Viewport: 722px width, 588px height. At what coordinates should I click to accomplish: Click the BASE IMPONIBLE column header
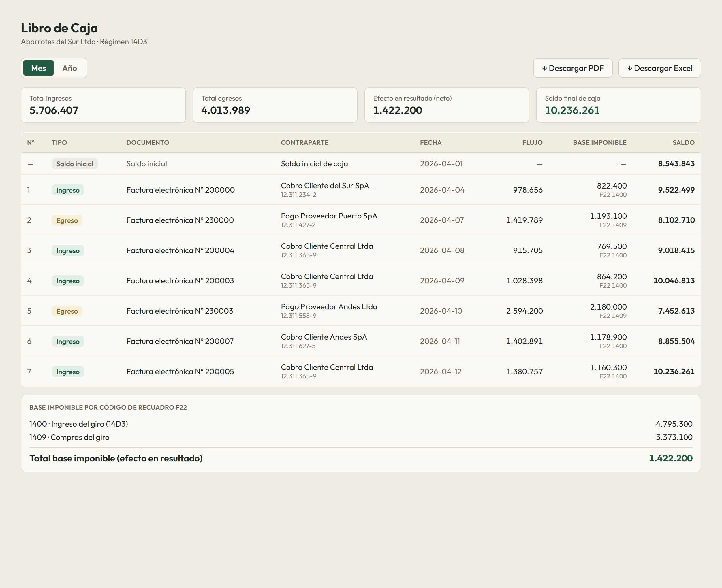point(599,143)
